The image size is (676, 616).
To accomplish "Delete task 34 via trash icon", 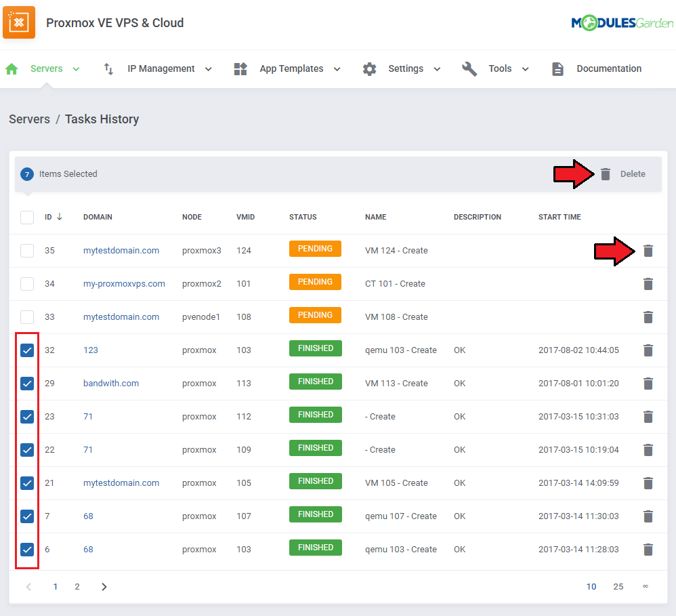I will pos(648,284).
